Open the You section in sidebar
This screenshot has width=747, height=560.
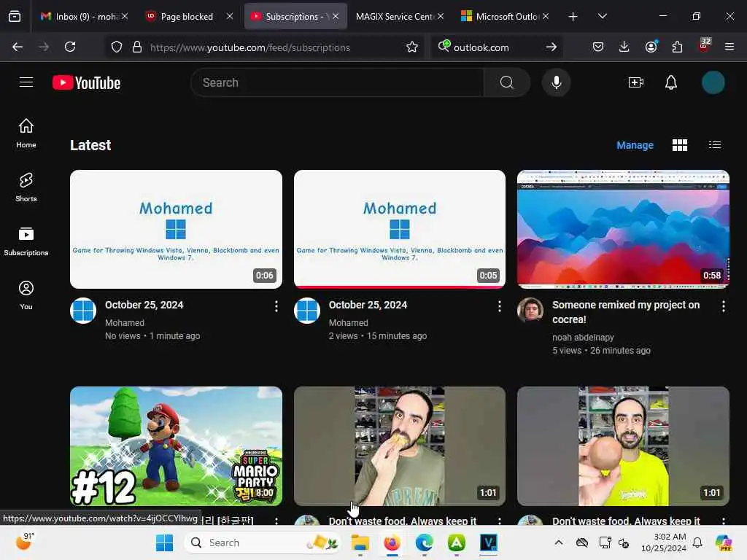click(x=26, y=295)
